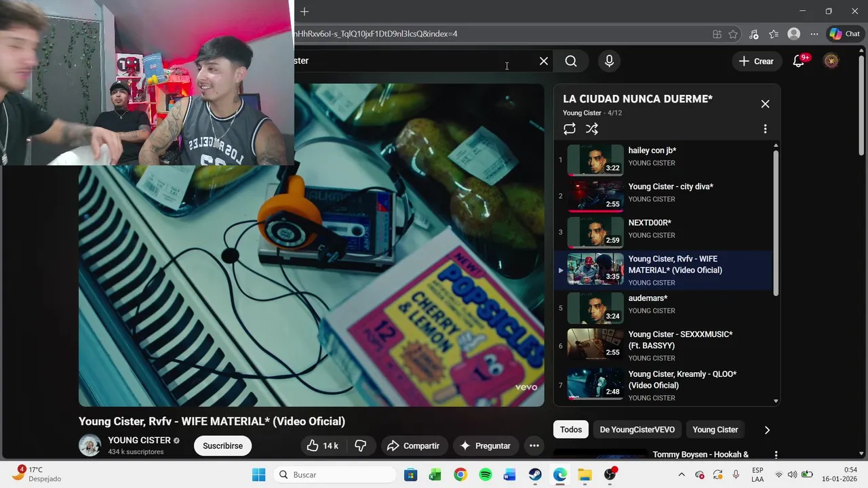
Task: Select 'Young Cister - SEXXXMUSIC*' playlist entry
Action: point(663,346)
